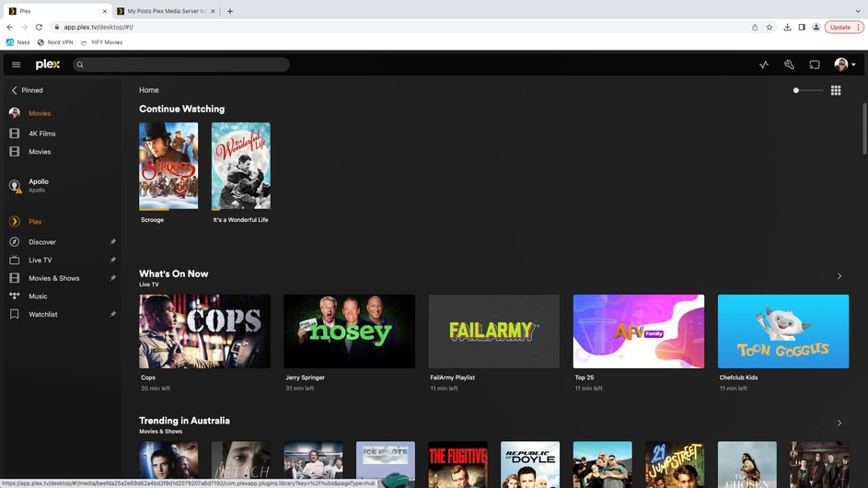Click the What's On Now heading
Image resolution: width=868 pixels, height=488 pixels.
coord(174,273)
